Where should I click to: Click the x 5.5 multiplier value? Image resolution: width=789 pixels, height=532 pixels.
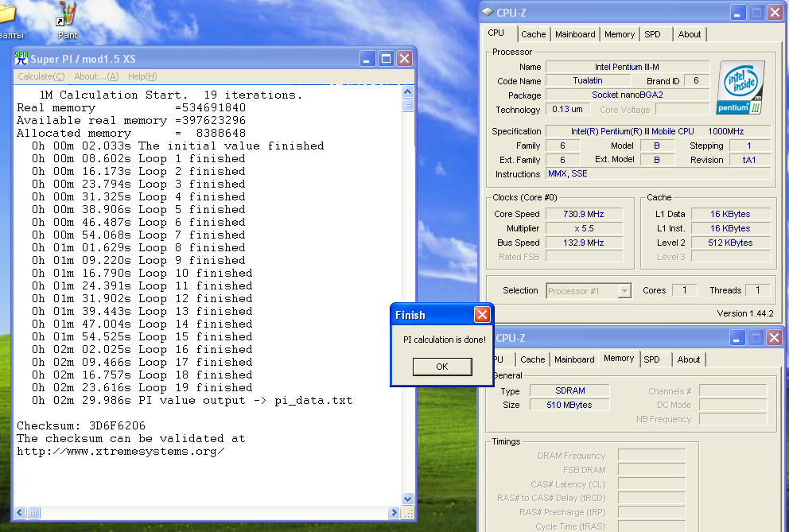[x=584, y=228]
